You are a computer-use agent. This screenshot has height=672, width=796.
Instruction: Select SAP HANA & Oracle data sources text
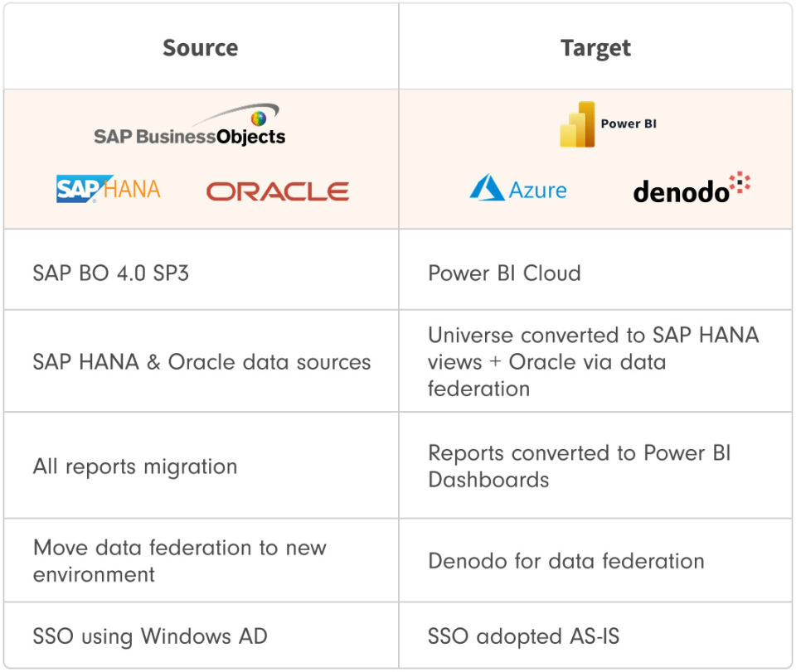[x=201, y=361]
